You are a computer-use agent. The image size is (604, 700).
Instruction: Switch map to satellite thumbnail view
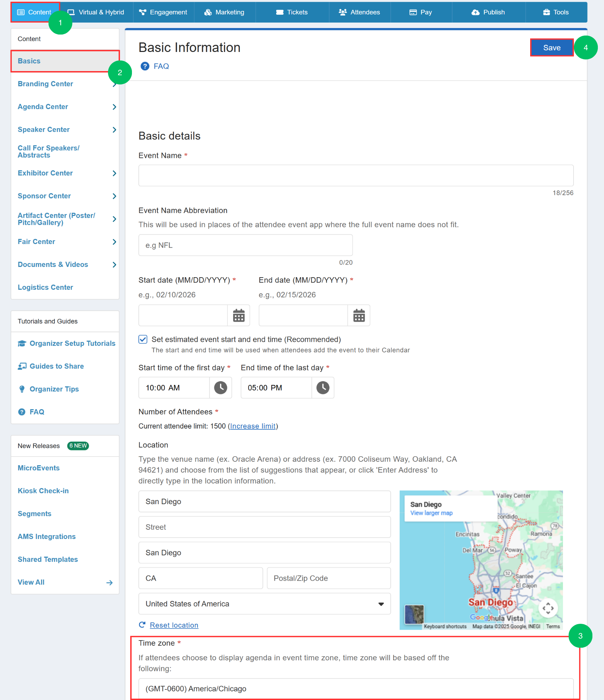414,614
